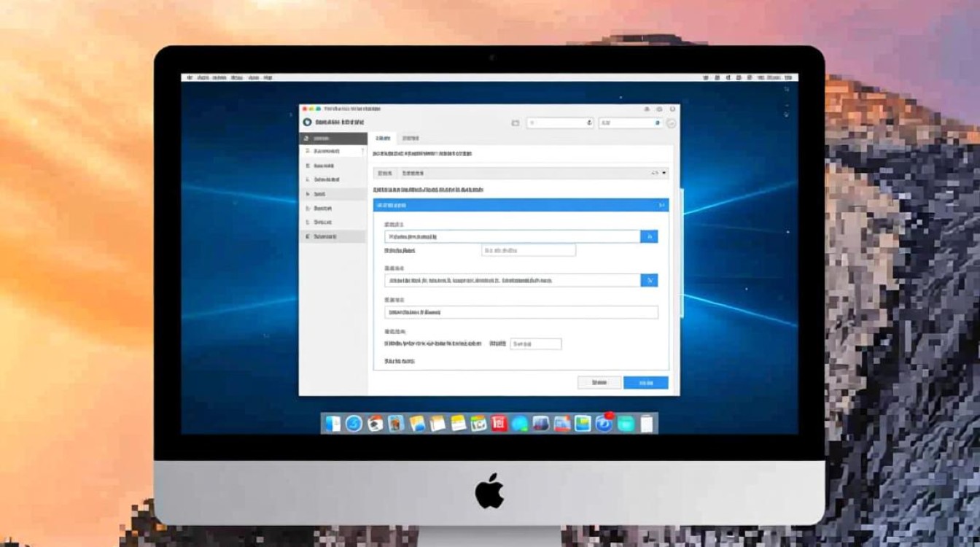Screen dimensions: 980x547
Task: Click blue button beside second long text field
Action: click(649, 280)
